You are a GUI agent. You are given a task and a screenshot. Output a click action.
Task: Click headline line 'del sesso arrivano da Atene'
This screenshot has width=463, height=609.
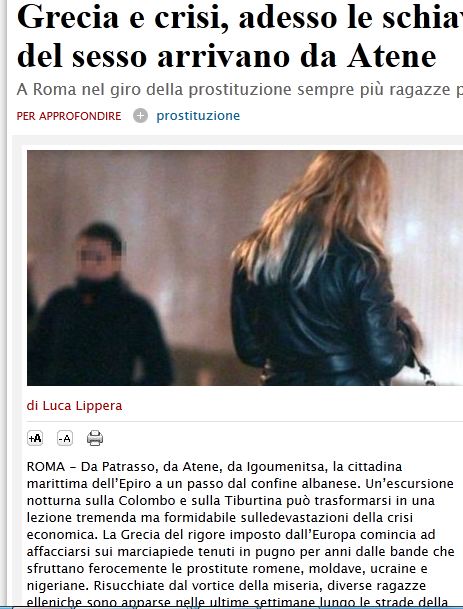226,56
